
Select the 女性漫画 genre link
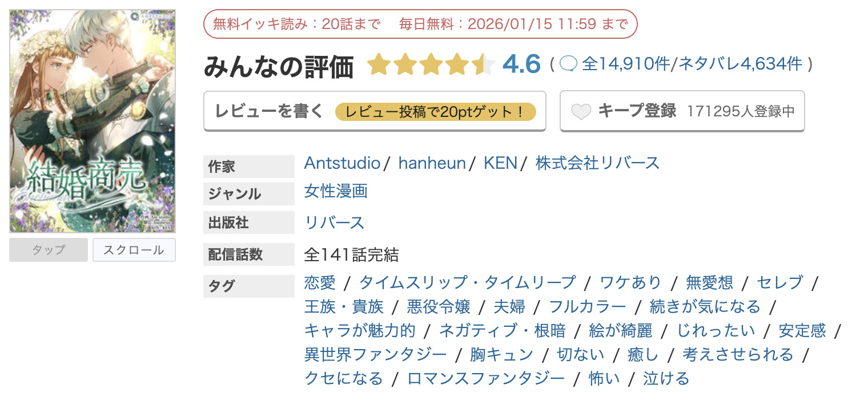336,191
